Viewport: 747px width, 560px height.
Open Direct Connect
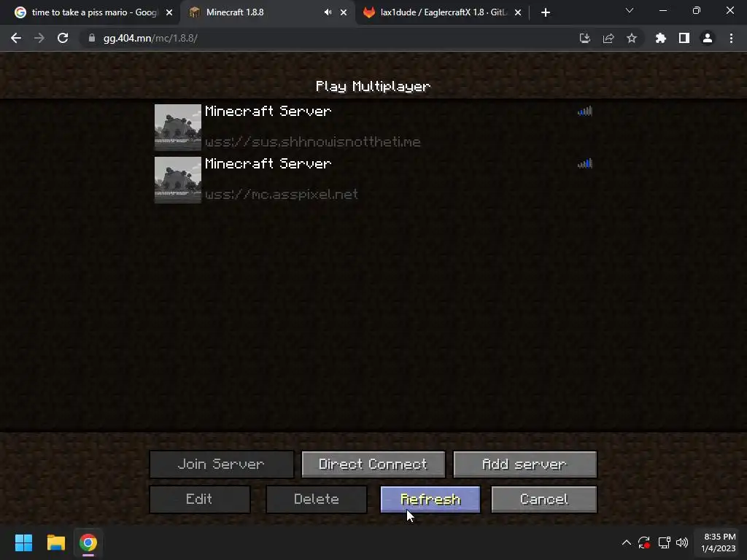click(373, 464)
